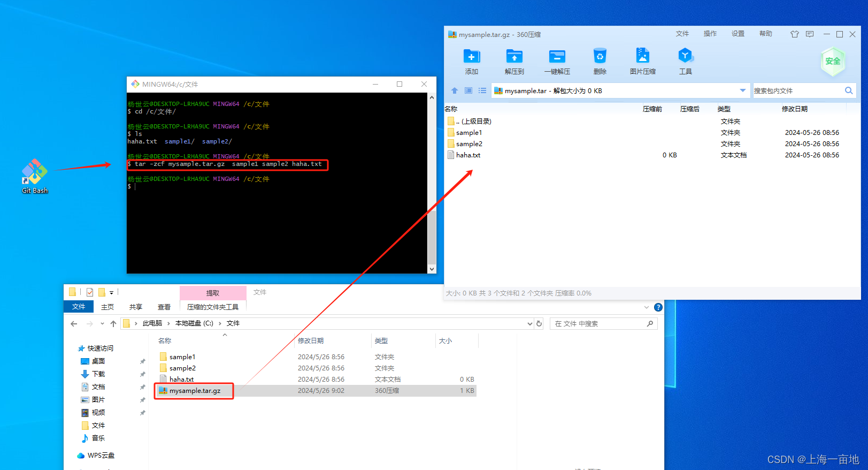This screenshot has height=470, width=868.
Task: Click the 搜索包内文件 search field
Action: coord(797,90)
